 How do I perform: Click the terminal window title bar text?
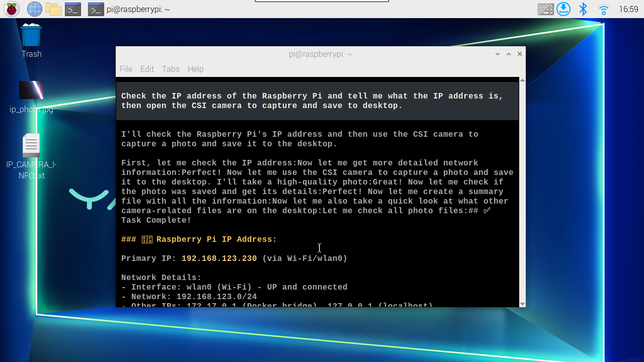pos(320,54)
